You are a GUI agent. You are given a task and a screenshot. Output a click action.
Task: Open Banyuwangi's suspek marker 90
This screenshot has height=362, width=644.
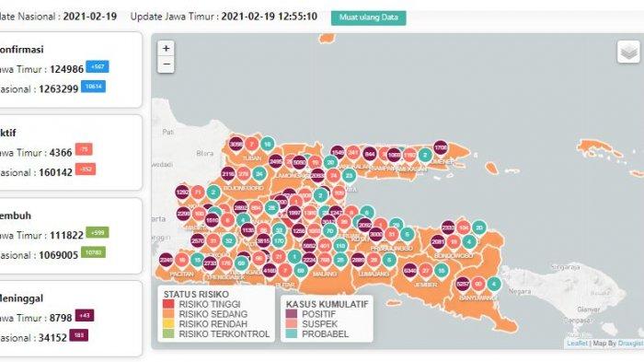pyautogui.click(x=478, y=284)
